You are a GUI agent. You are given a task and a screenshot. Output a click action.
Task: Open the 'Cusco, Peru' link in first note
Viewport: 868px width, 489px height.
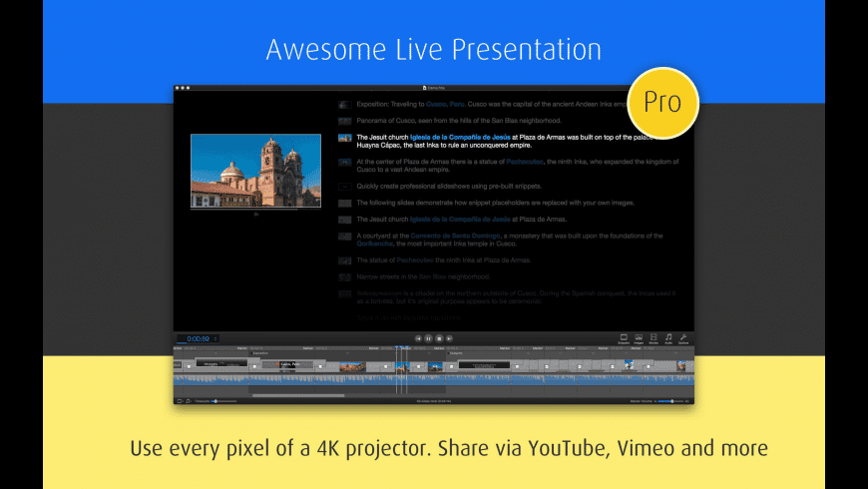pyautogui.click(x=445, y=104)
